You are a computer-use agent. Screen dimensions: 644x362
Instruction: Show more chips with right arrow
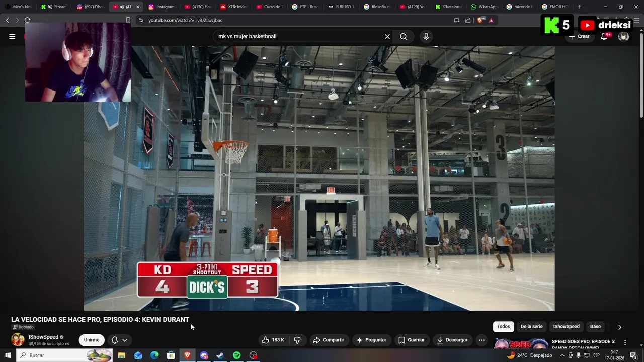[x=619, y=327]
